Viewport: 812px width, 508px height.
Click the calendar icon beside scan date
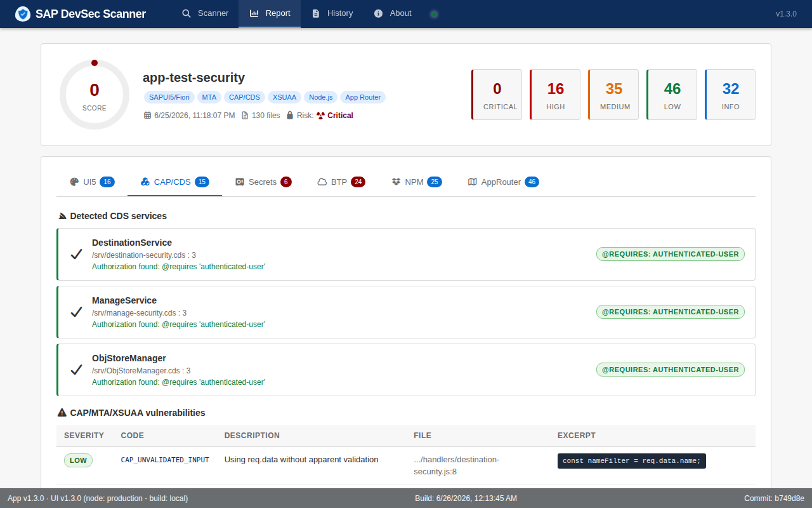[x=148, y=116]
